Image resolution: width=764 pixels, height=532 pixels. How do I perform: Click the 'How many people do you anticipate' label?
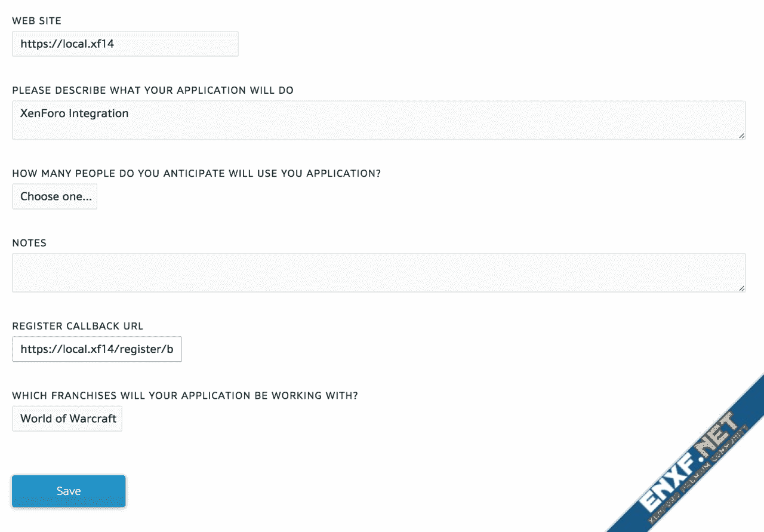[196, 173]
